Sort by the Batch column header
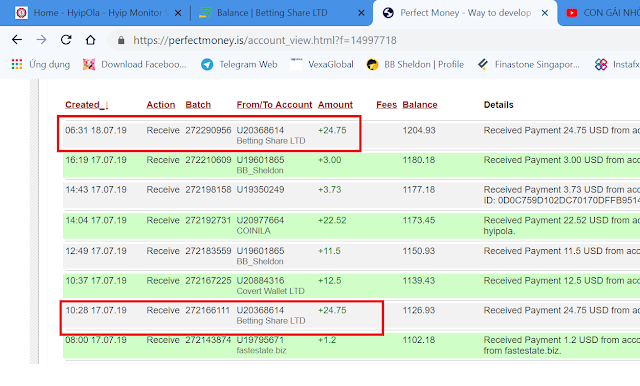Screen dimensions: 640x386 click(x=198, y=105)
